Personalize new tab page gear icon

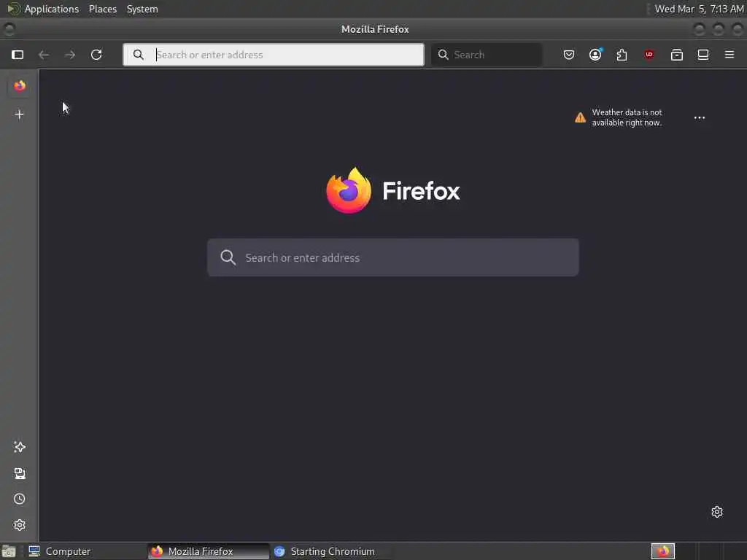717,512
